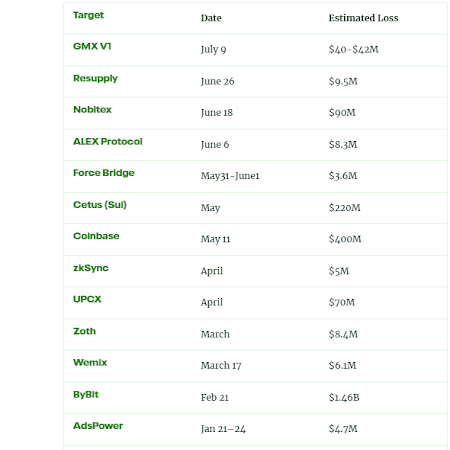This screenshot has width=450, height=450.
Task: Open the ByBit link
Action: click(86, 394)
